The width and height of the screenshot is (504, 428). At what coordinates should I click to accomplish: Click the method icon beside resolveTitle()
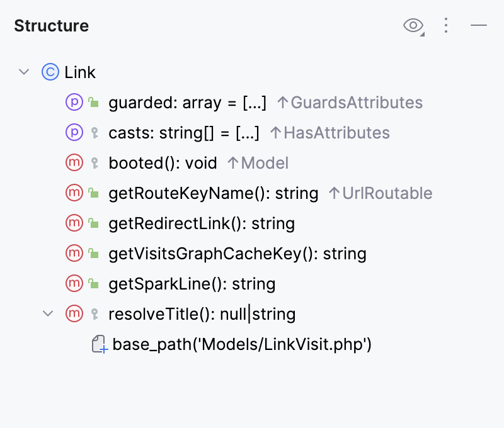74,313
